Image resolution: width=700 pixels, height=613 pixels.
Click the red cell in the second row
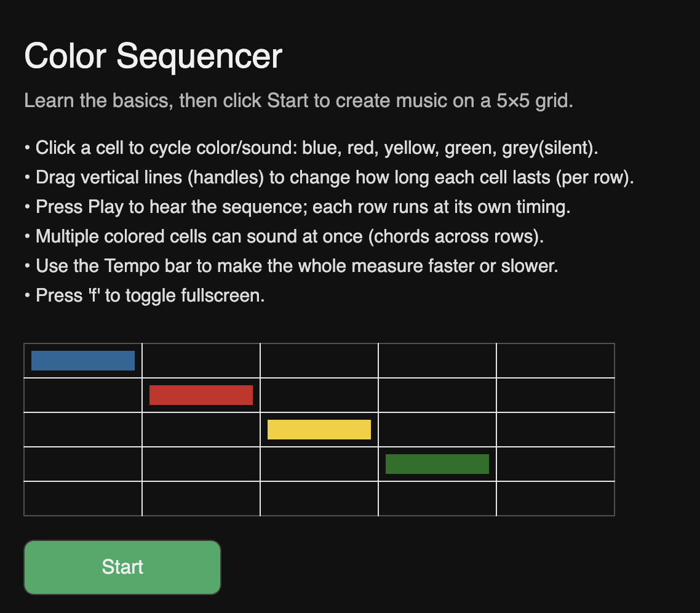(201, 395)
